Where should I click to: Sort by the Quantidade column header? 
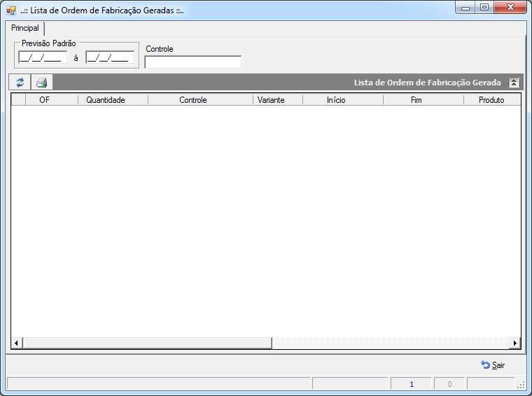[113, 99]
